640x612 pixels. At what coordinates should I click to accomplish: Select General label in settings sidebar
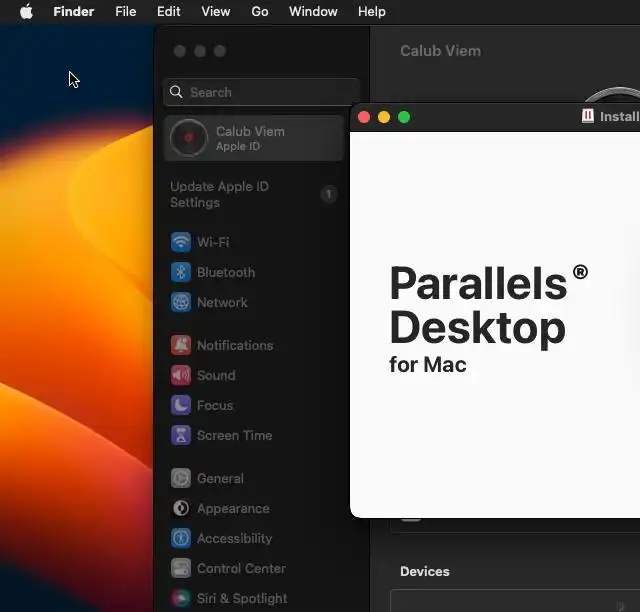220,478
